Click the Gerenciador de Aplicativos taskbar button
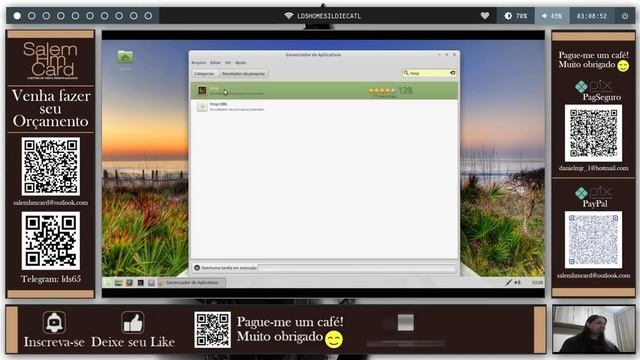The height and width of the screenshot is (360, 640). (192, 282)
